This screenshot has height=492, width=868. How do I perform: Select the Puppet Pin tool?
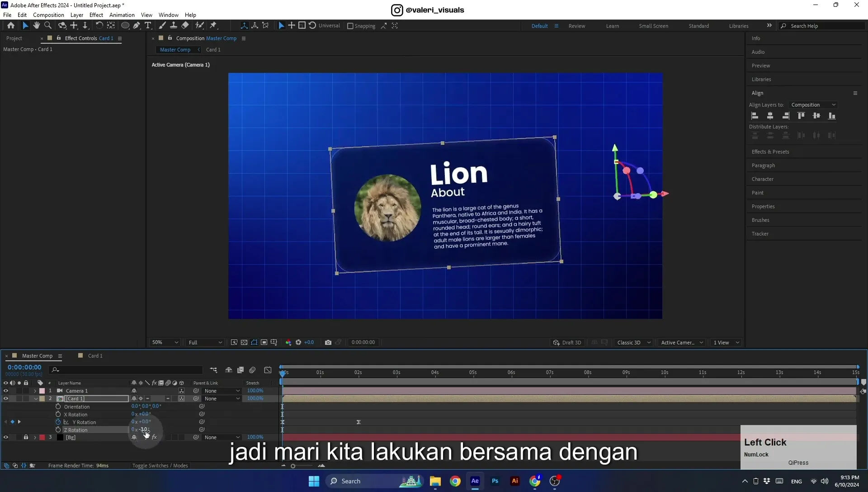pyautogui.click(x=213, y=26)
